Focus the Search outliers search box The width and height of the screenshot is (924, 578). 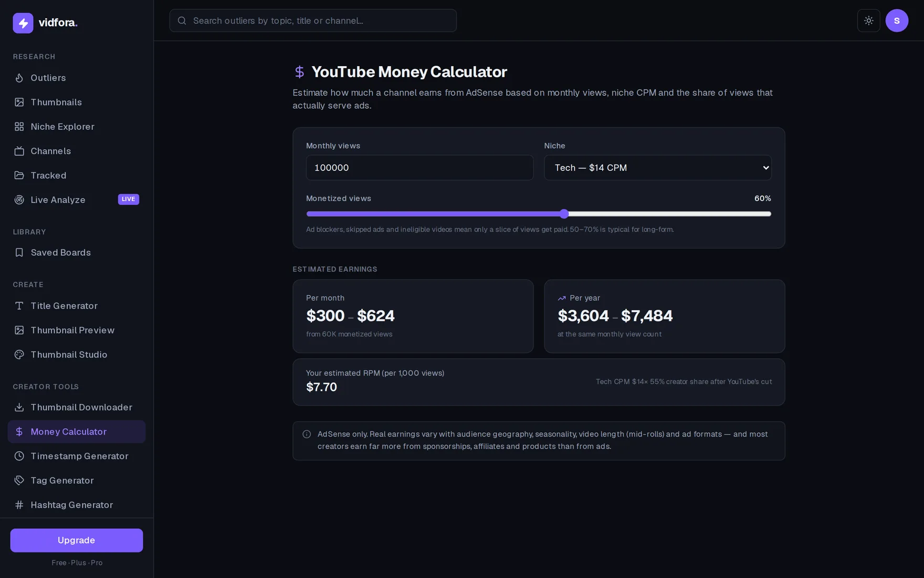(x=313, y=20)
